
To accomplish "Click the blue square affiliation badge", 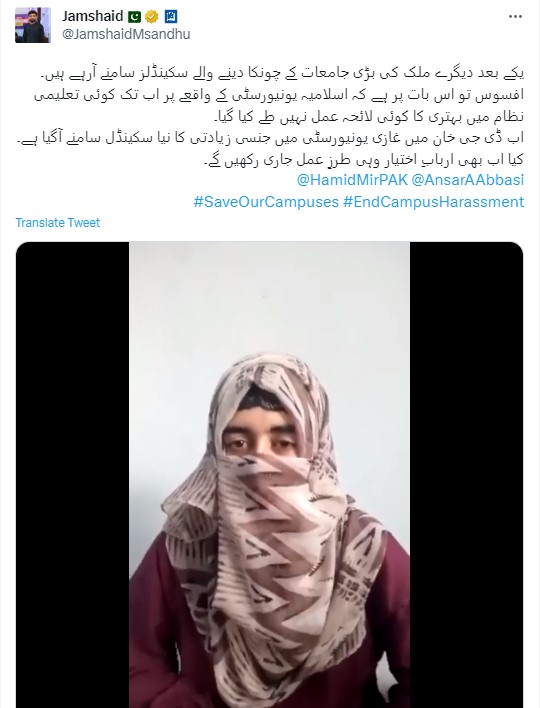I will coord(171,17).
